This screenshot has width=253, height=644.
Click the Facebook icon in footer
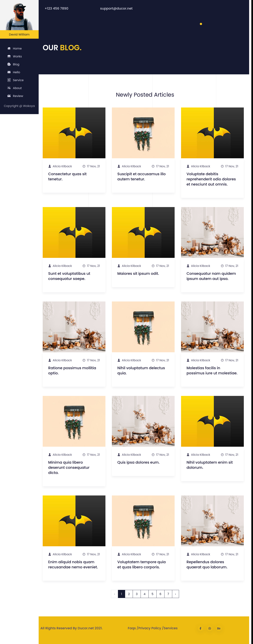200,628
